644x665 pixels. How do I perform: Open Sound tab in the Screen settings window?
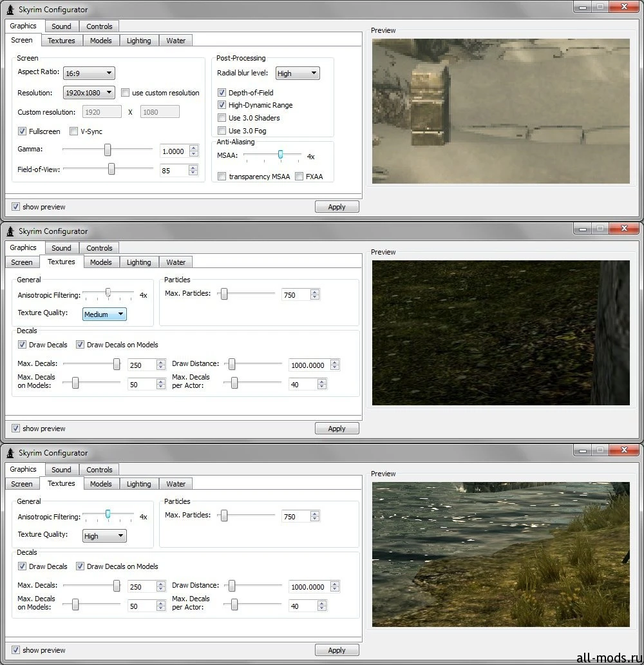coord(61,26)
